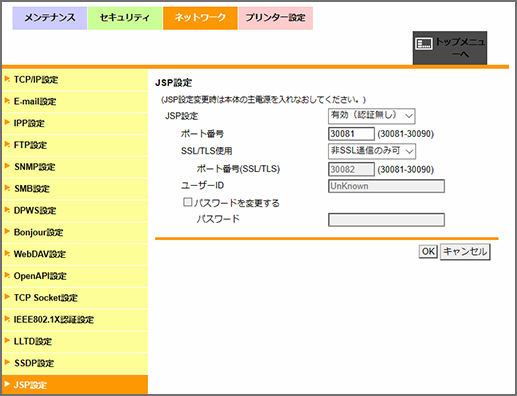Click arrow icon beside JSP設定 in sidebar
The height and width of the screenshot is (396, 517).
pos(7,384)
